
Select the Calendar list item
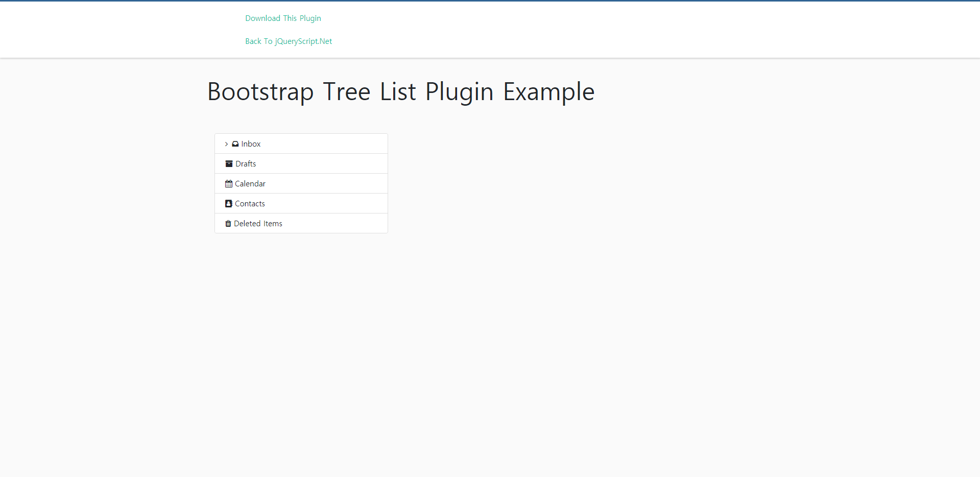point(301,184)
